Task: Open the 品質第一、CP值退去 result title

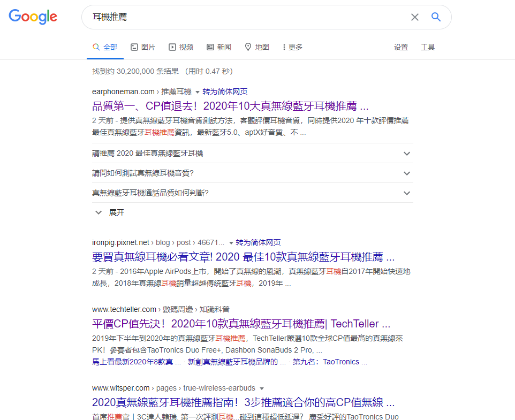Action: (x=230, y=106)
